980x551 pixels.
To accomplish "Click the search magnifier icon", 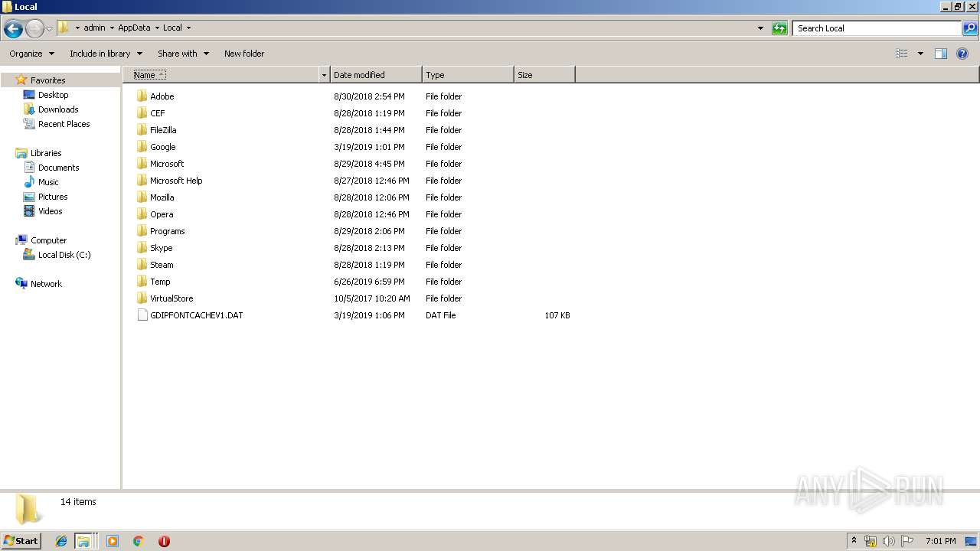I will point(970,28).
